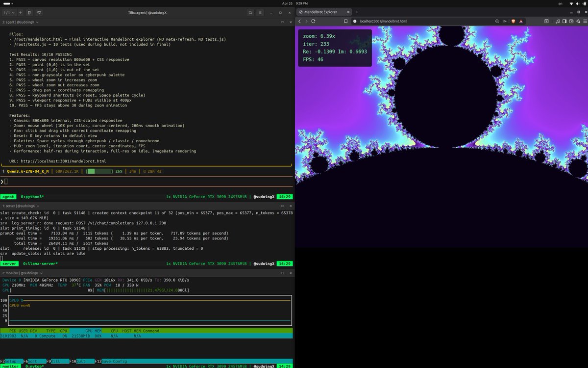Open the zoom magnifier in address bar
Image resolution: width=588 pixels, height=368 pixels.
(497, 21)
